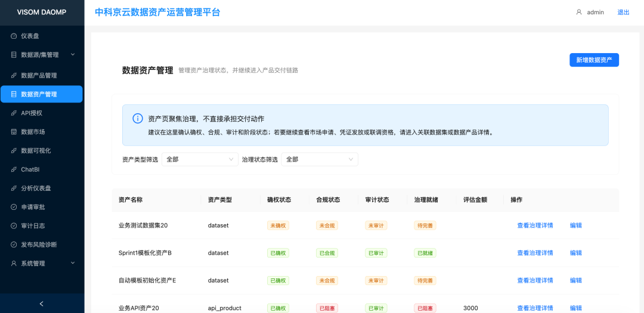
Task: Click the user icon beside 系统管理
Action: pyautogui.click(x=14, y=264)
